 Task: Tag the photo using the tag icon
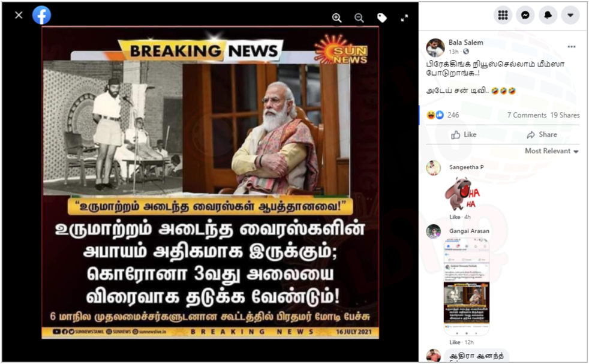[x=381, y=17]
